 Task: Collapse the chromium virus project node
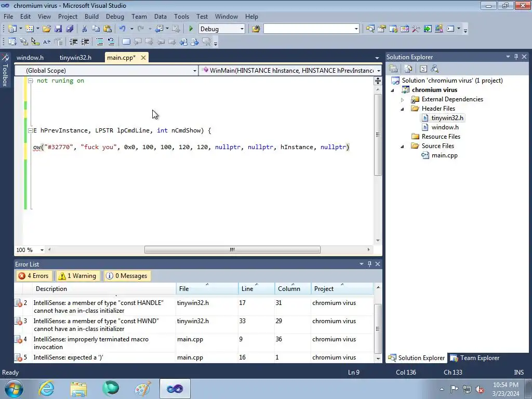point(393,90)
